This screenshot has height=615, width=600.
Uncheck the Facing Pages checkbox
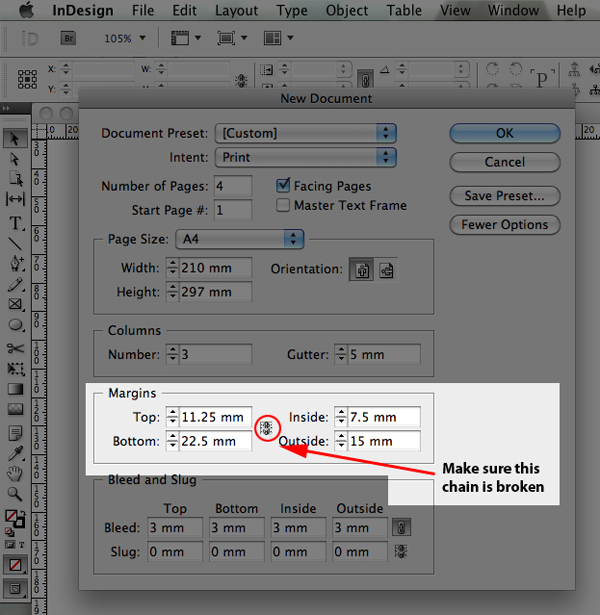click(283, 185)
